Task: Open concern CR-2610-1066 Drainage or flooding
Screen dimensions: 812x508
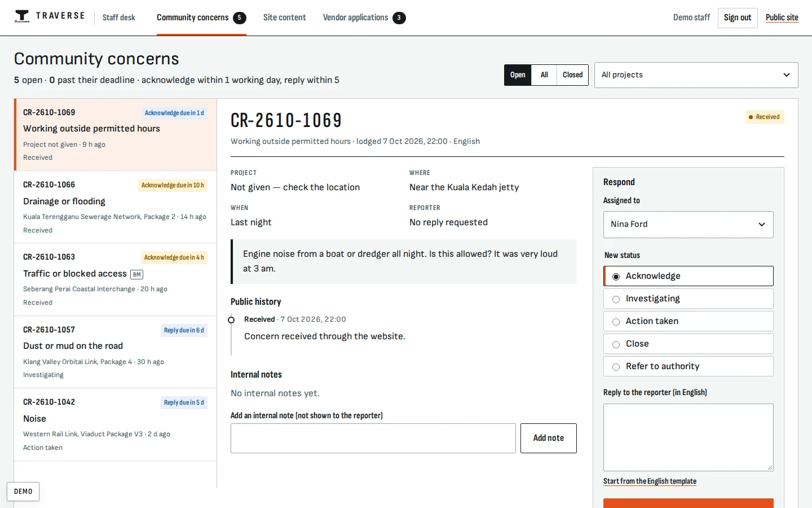Action: (116, 207)
